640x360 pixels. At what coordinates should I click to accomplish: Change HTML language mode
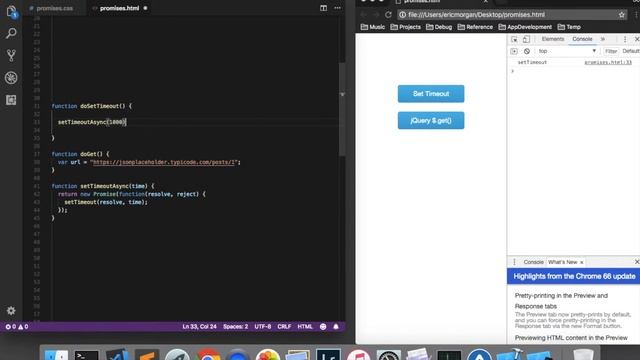click(304, 327)
